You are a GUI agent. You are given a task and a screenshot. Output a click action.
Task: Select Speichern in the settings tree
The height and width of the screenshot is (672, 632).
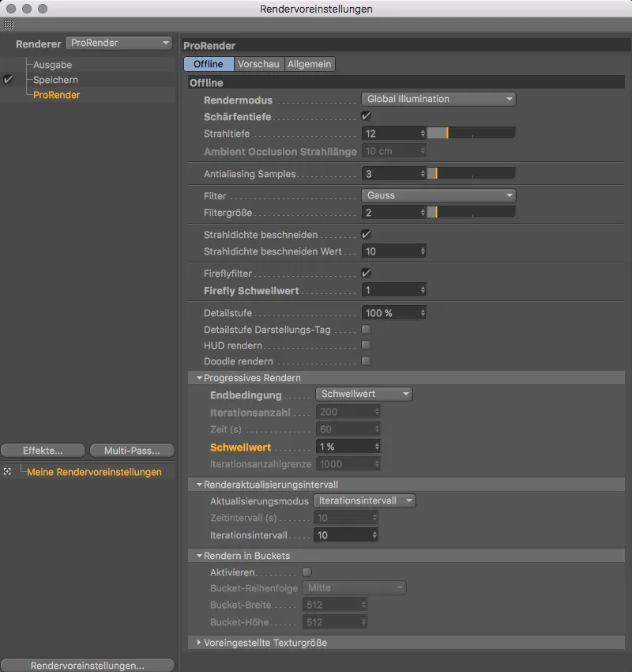point(55,80)
